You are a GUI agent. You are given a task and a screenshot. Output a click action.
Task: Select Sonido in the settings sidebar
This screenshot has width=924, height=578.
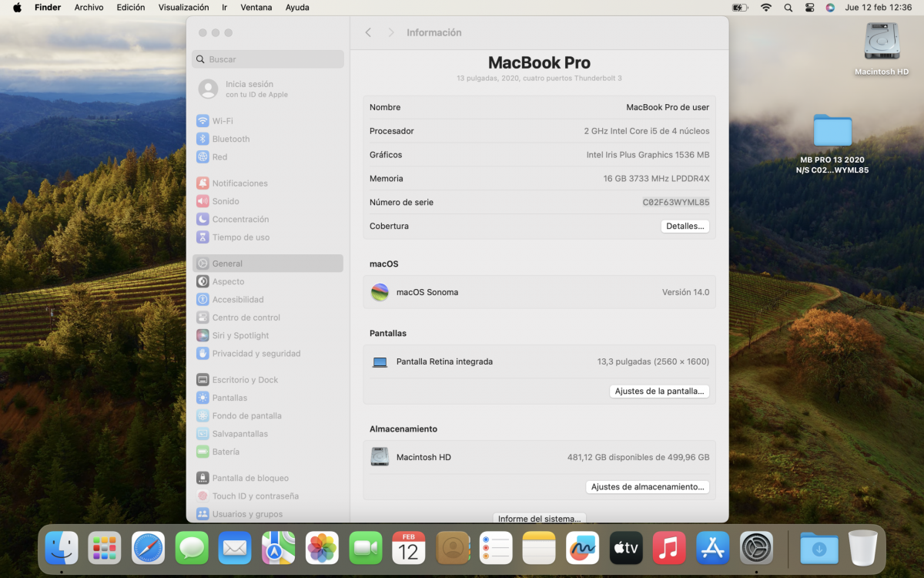coord(223,201)
